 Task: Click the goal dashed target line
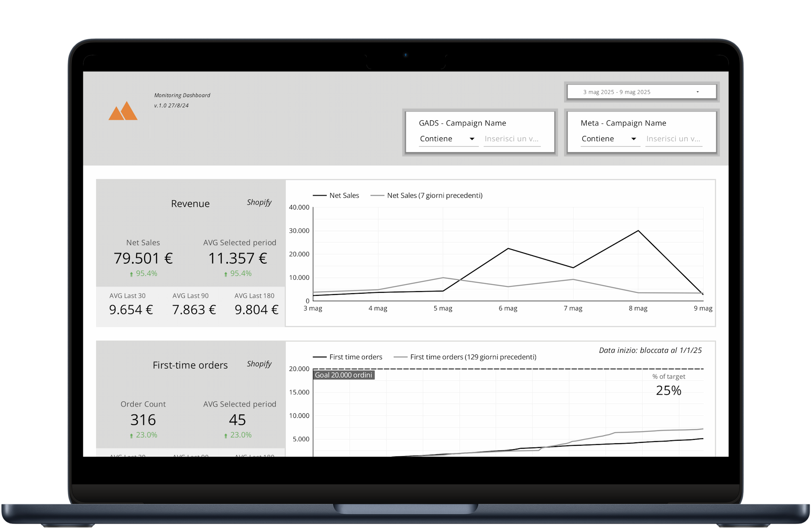507,368
